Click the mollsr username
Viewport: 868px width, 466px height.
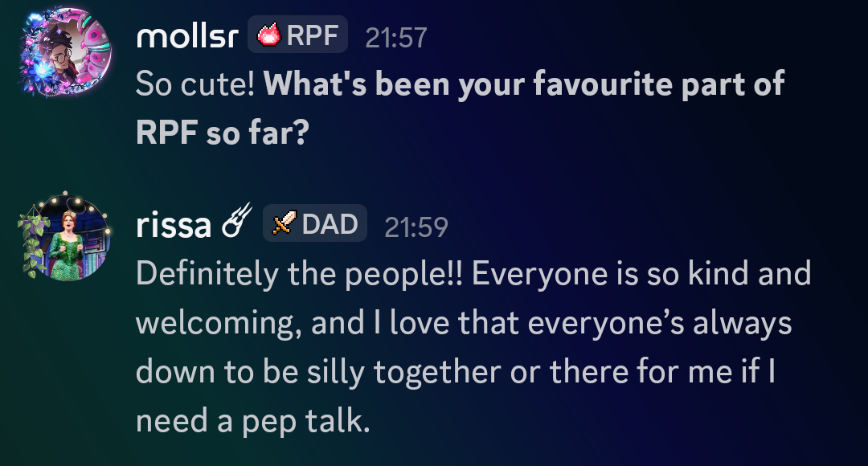coord(186,36)
